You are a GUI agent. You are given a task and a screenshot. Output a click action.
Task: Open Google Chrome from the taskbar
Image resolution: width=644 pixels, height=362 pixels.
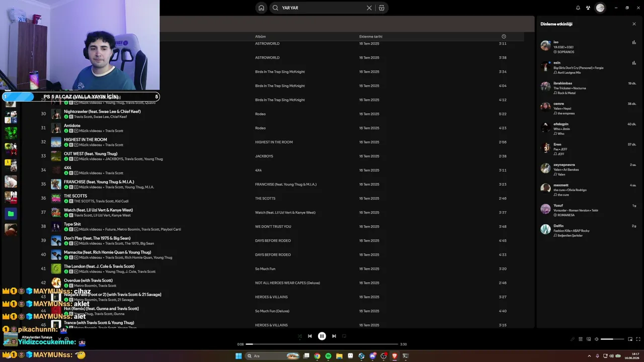click(x=317, y=356)
